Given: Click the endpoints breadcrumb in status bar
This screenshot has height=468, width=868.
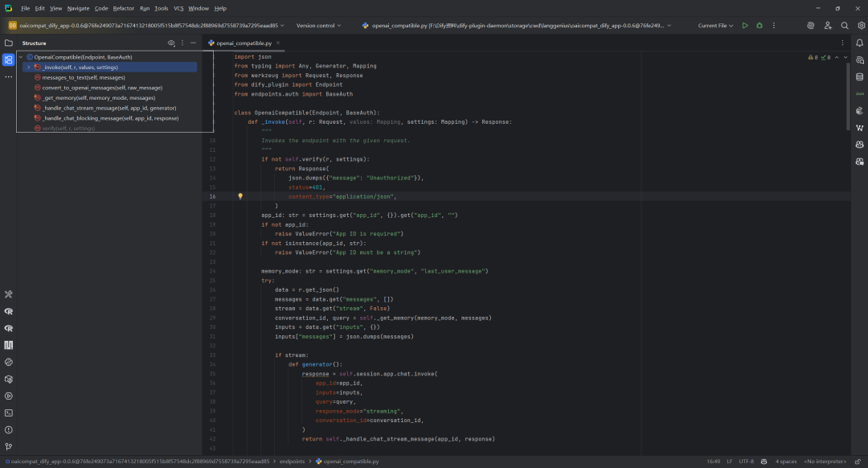Looking at the screenshot, I should [292, 462].
